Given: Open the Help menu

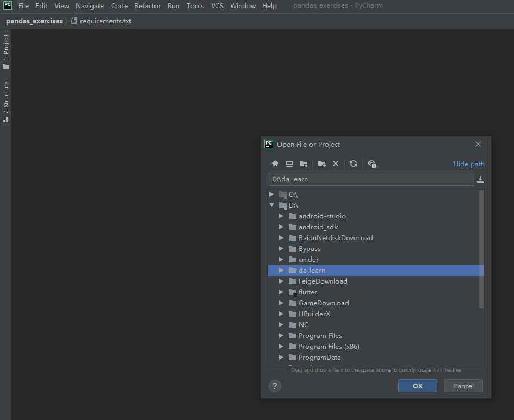Looking at the screenshot, I should coord(269,6).
